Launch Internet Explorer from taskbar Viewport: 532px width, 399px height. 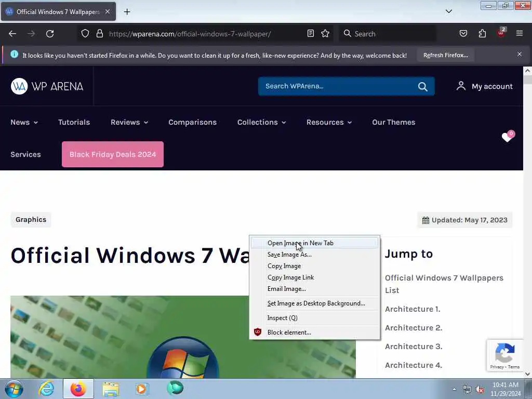[46, 389]
